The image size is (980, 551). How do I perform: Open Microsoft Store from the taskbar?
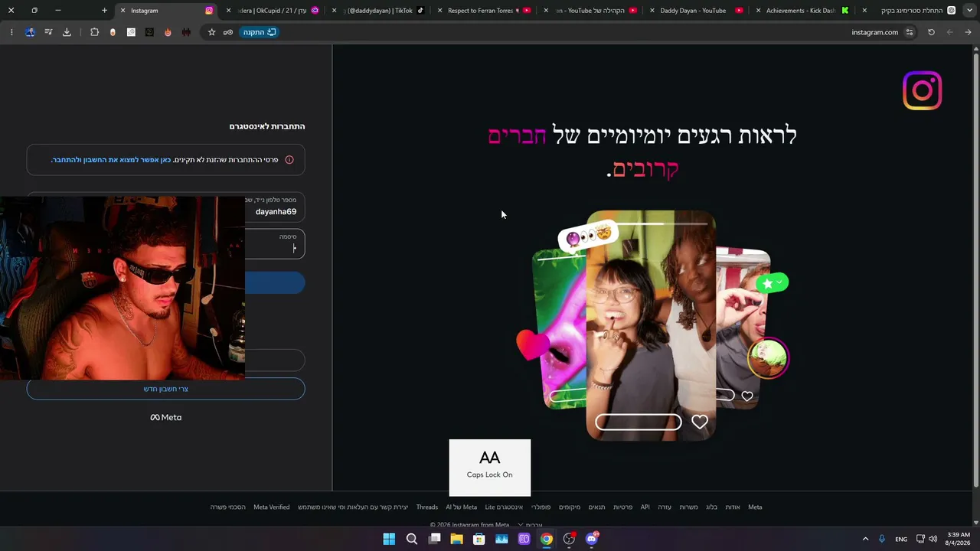point(479,539)
